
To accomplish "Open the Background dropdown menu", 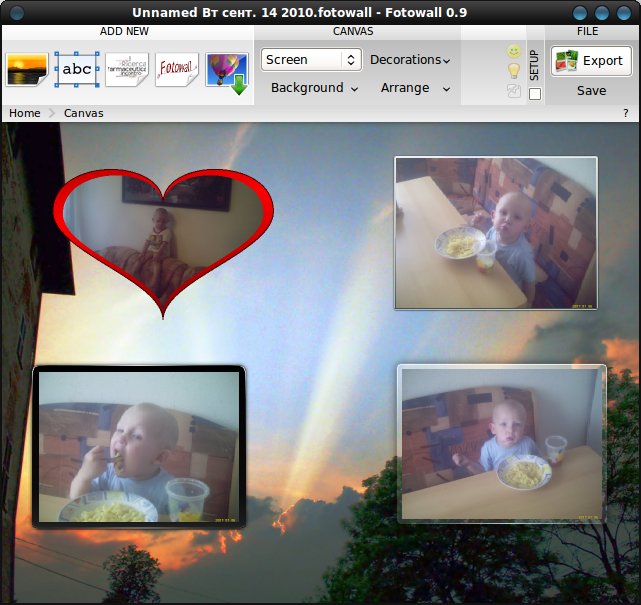I will (314, 88).
